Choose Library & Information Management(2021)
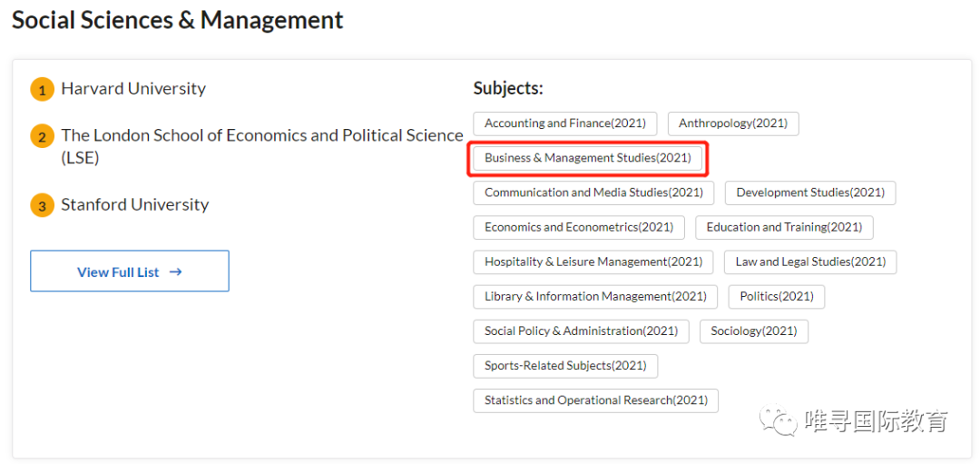 pyautogui.click(x=595, y=296)
